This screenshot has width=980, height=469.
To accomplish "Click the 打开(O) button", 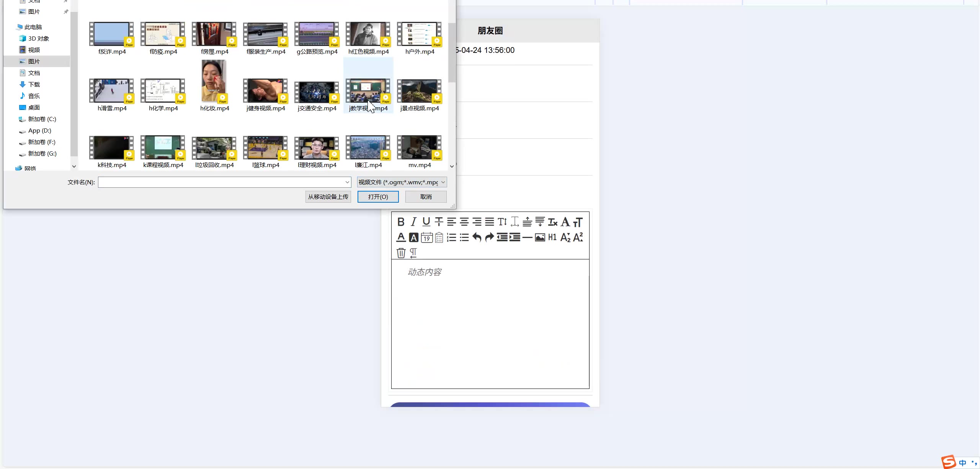I will [378, 197].
